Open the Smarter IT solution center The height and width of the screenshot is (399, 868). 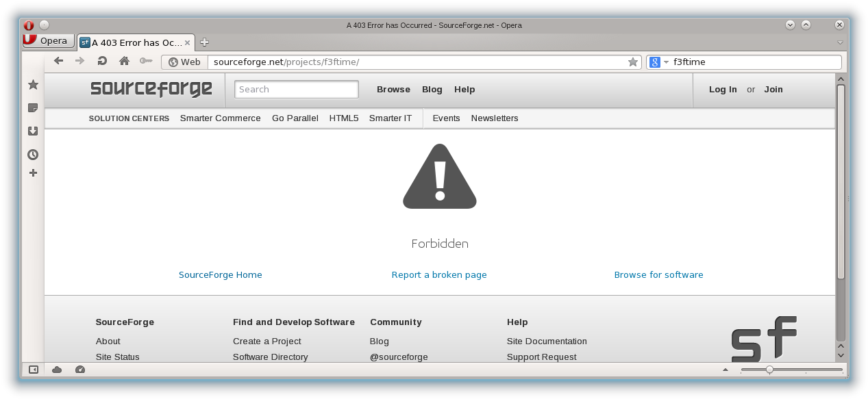[x=390, y=118]
